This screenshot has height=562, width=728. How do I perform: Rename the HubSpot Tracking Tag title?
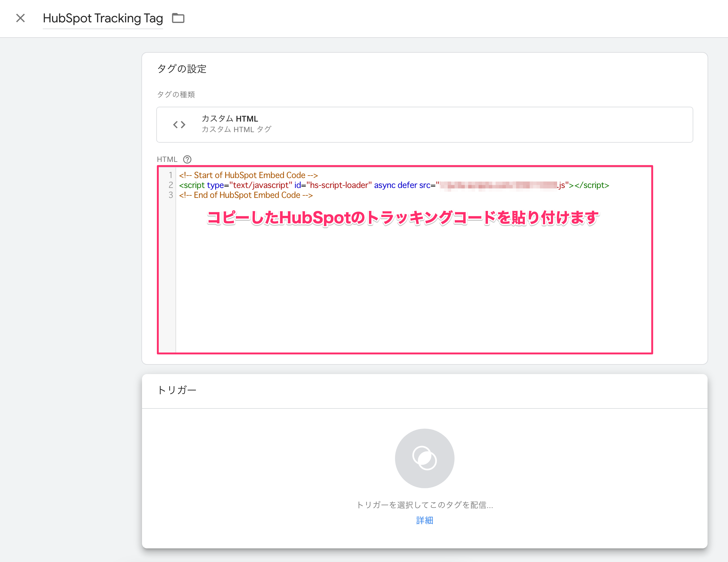(x=103, y=18)
